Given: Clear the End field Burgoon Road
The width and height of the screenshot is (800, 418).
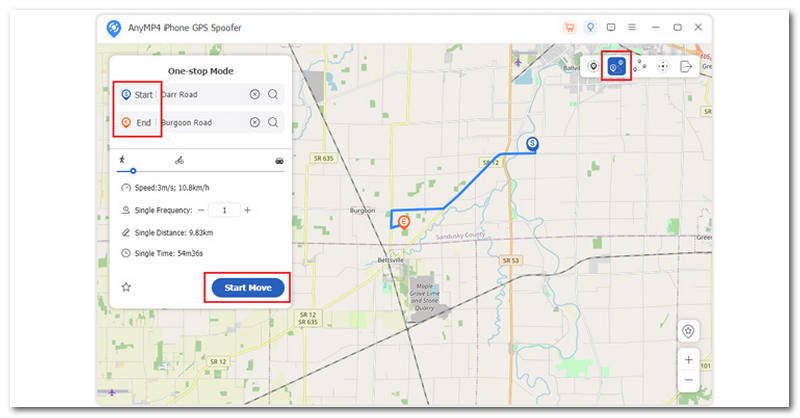Looking at the screenshot, I should click(255, 122).
